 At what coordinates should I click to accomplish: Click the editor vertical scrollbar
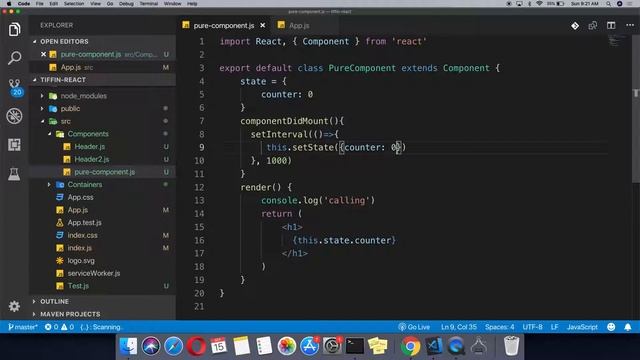[x=636, y=109]
